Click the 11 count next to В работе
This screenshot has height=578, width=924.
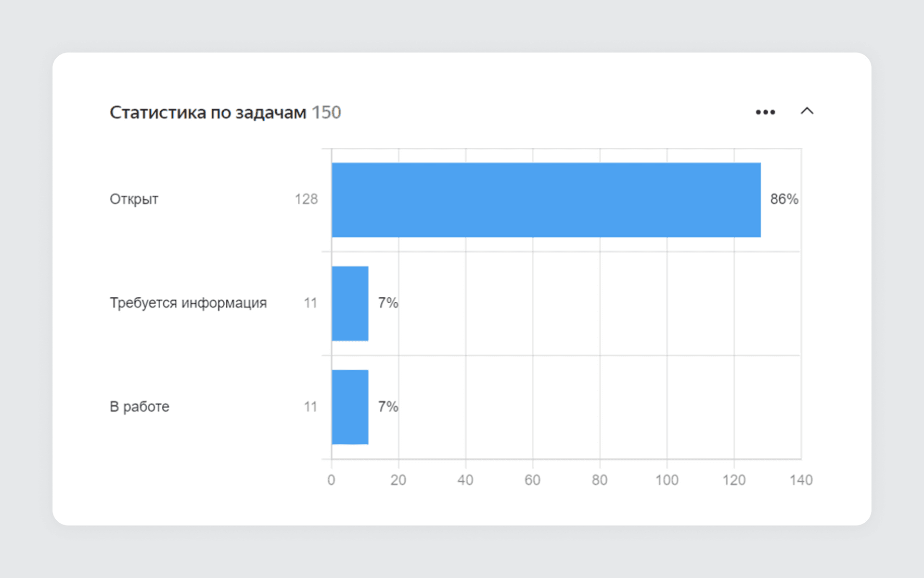310,407
